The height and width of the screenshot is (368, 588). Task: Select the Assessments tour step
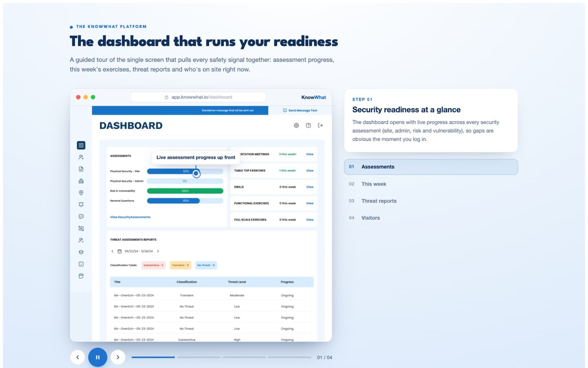coord(431,167)
